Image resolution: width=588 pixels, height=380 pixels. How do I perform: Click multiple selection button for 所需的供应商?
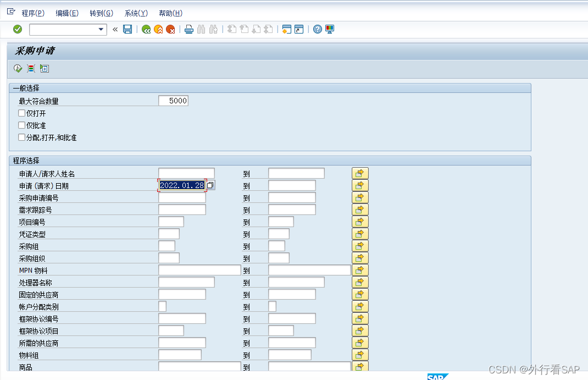(x=360, y=343)
